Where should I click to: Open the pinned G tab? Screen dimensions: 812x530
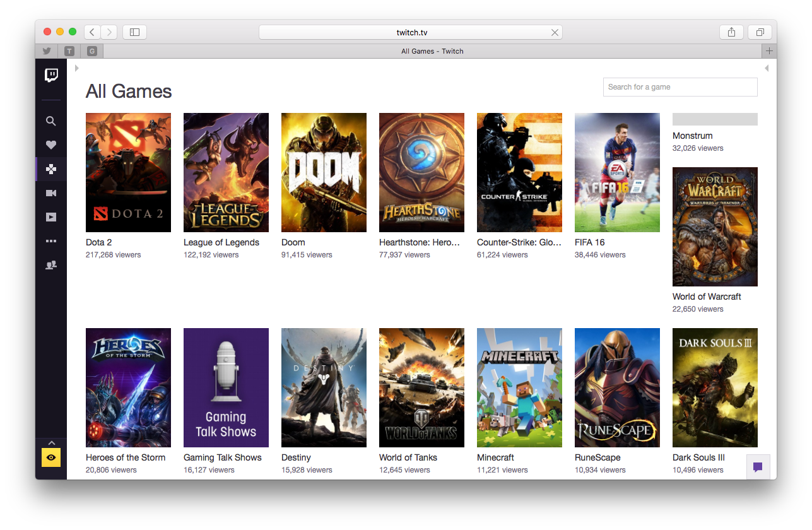pyautogui.click(x=92, y=51)
